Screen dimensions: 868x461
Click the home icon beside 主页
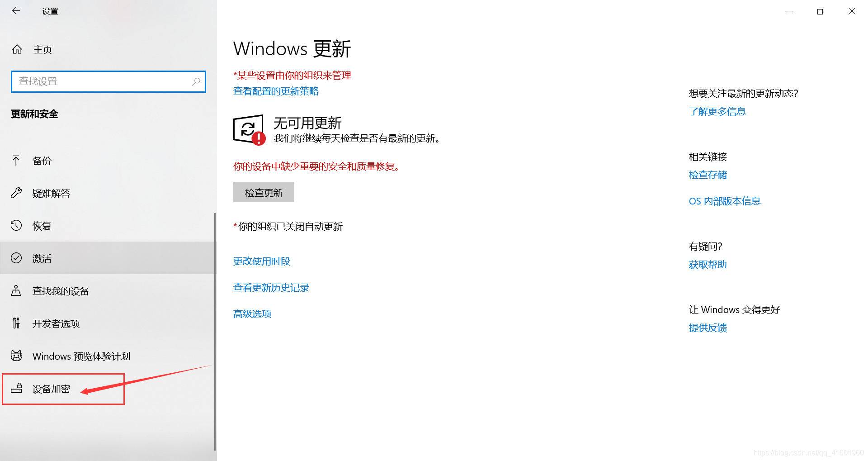tap(17, 49)
